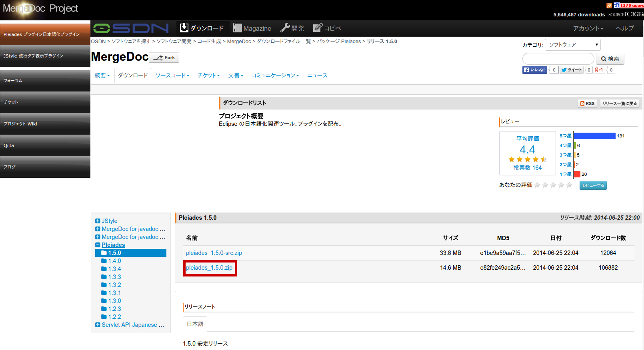Open the コミュニケーション dropdown menu
The image size is (644, 350).
click(275, 76)
